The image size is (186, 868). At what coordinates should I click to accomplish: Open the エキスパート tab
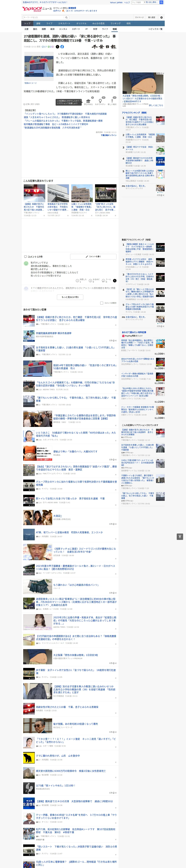64,24
